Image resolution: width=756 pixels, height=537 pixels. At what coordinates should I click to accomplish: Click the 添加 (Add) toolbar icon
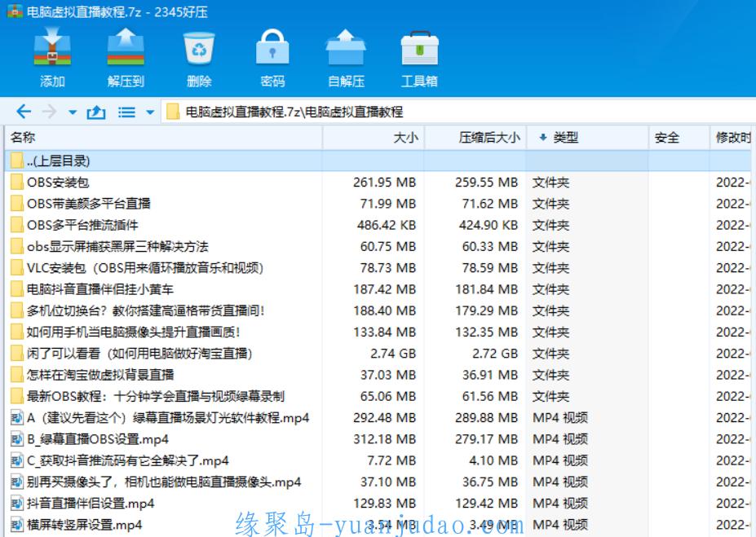52,47
